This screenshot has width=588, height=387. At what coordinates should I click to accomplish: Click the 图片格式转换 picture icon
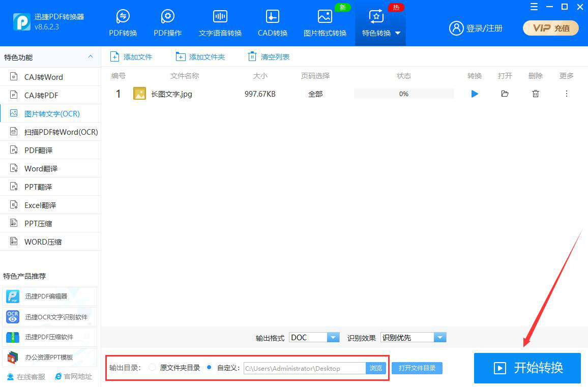325,16
